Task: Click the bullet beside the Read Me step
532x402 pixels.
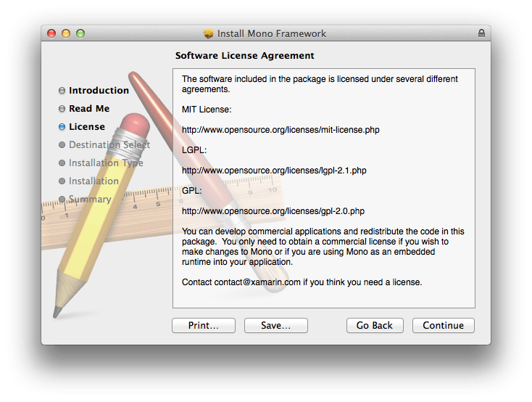Action: point(62,109)
